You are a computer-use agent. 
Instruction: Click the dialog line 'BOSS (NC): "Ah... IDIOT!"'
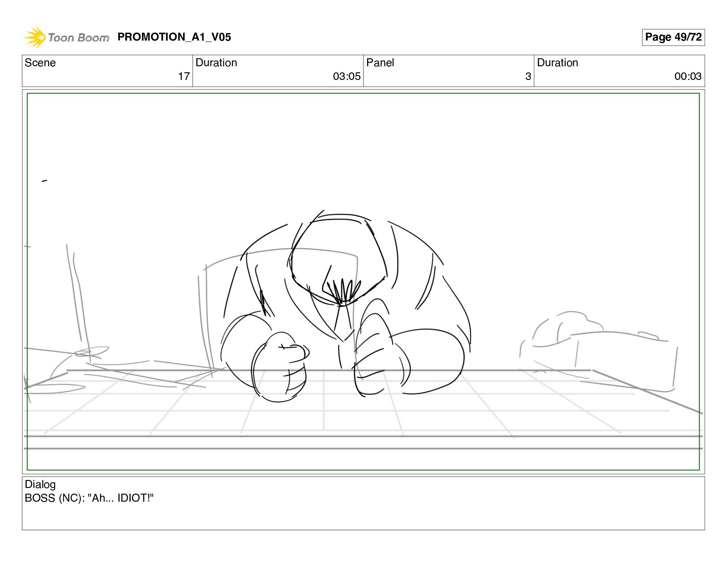pyautogui.click(x=89, y=498)
